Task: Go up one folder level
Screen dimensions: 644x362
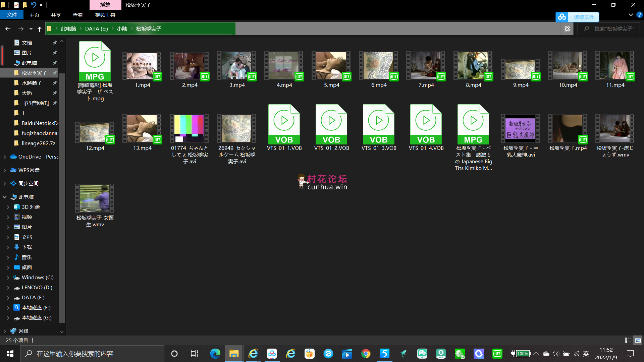Action: pyautogui.click(x=40, y=29)
